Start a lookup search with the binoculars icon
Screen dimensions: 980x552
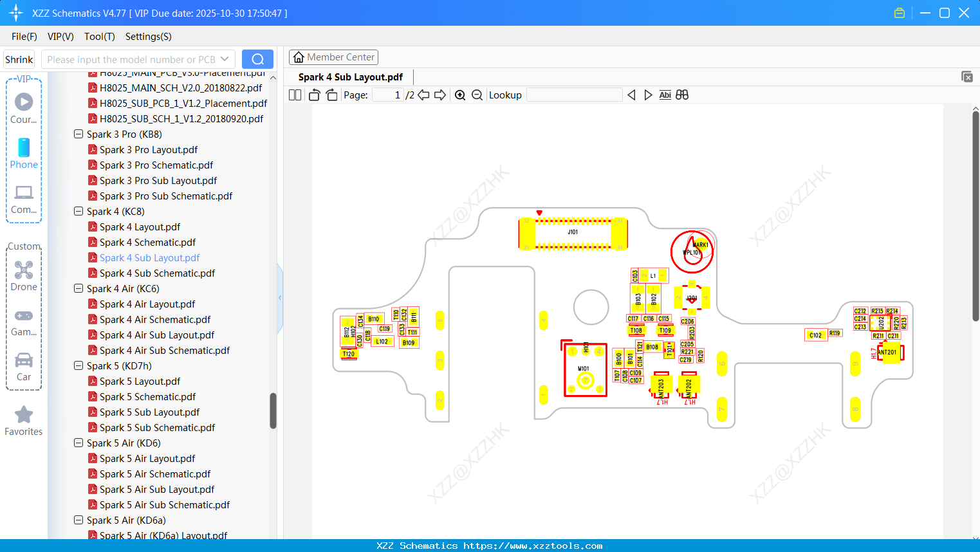pyautogui.click(x=682, y=95)
